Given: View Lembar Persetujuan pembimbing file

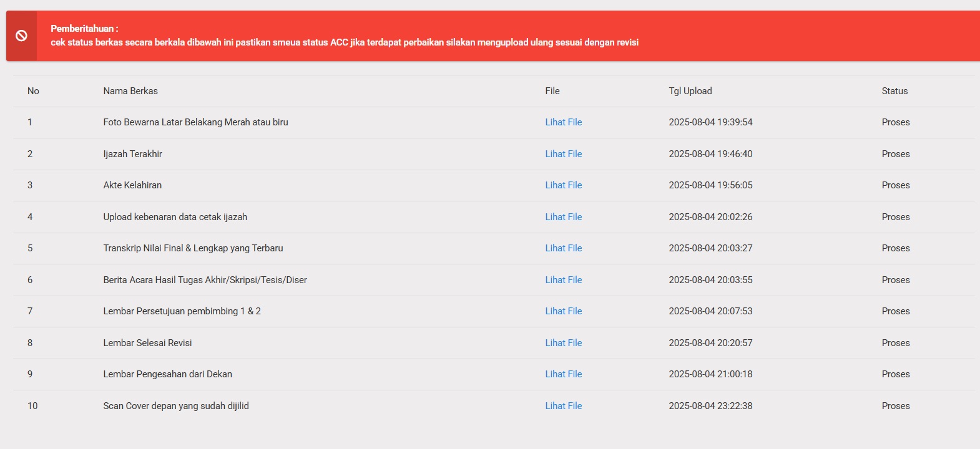Looking at the screenshot, I should point(563,311).
